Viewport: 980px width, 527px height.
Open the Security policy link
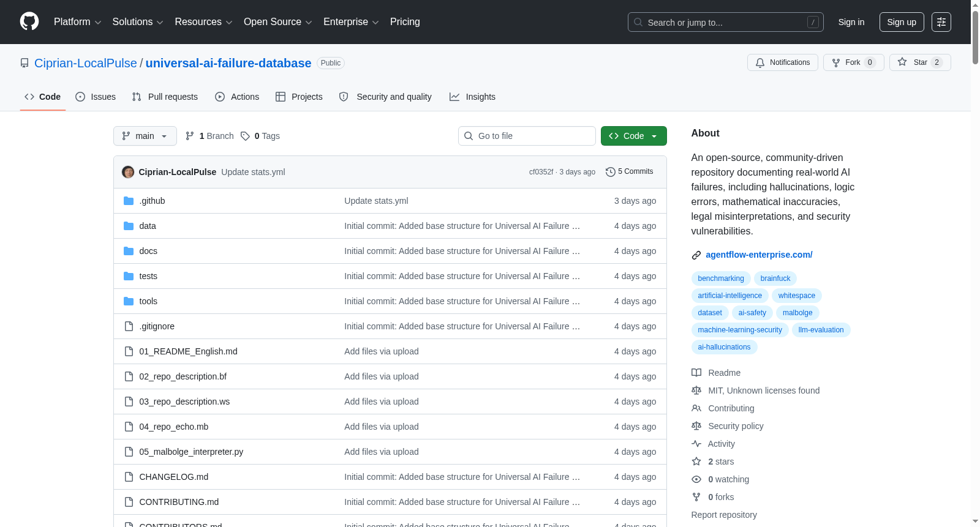(x=736, y=426)
